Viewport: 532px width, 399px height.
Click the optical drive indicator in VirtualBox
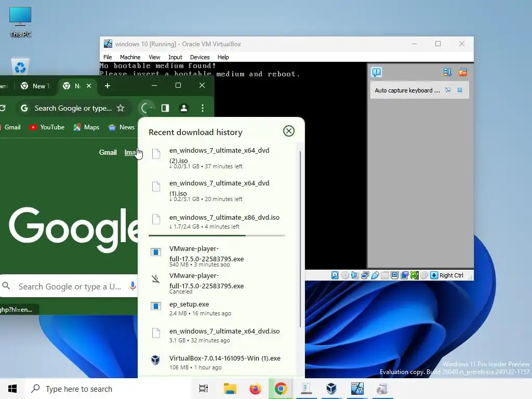click(x=345, y=275)
